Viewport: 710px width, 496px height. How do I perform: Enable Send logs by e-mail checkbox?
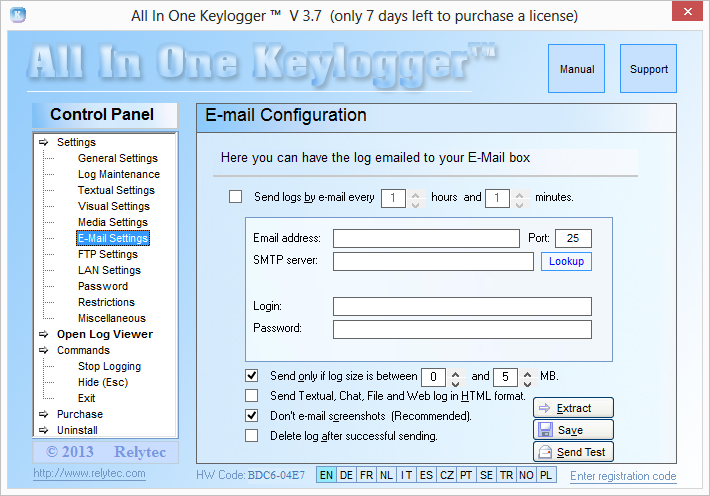click(236, 197)
